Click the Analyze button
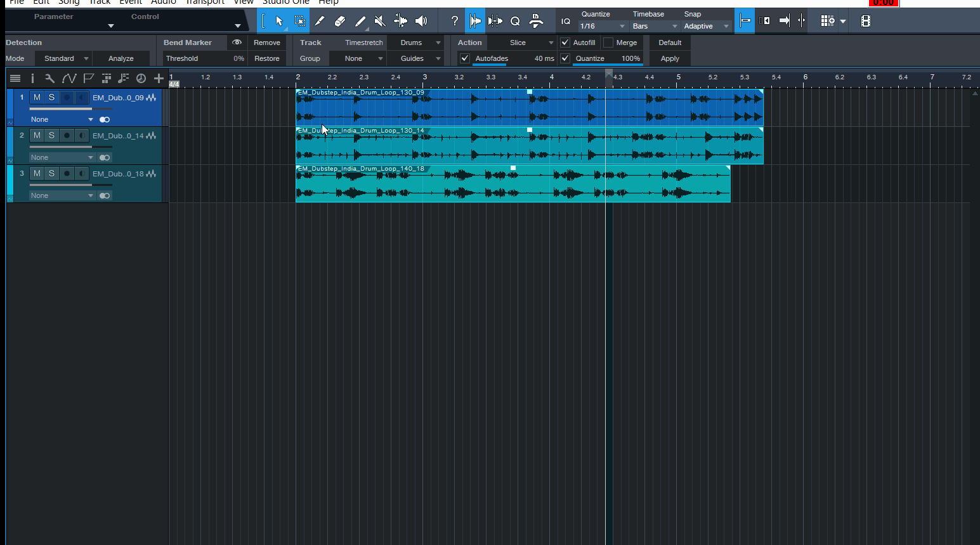The image size is (980, 545). click(121, 58)
